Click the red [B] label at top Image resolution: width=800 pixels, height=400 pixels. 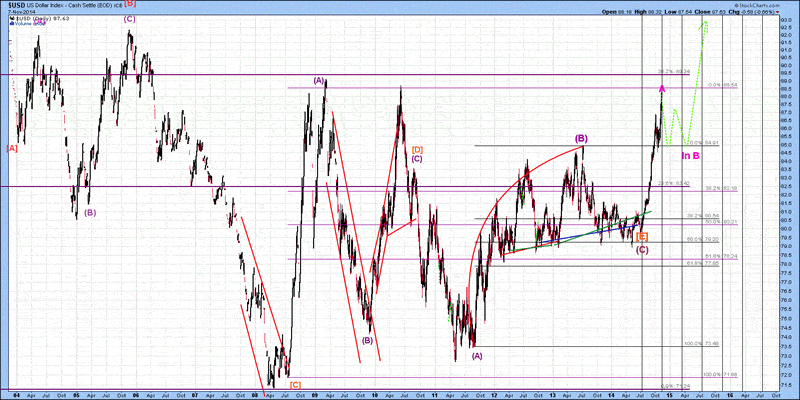pyautogui.click(x=130, y=5)
